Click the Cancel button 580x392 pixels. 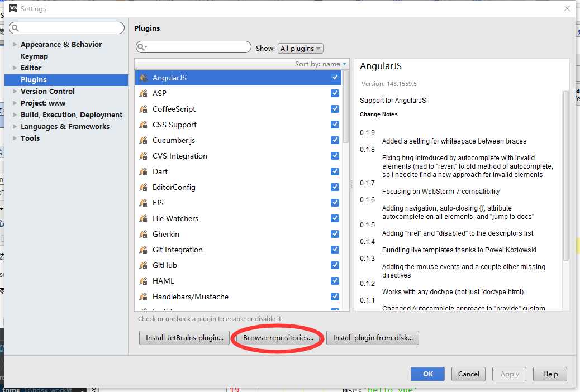(468, 374)
